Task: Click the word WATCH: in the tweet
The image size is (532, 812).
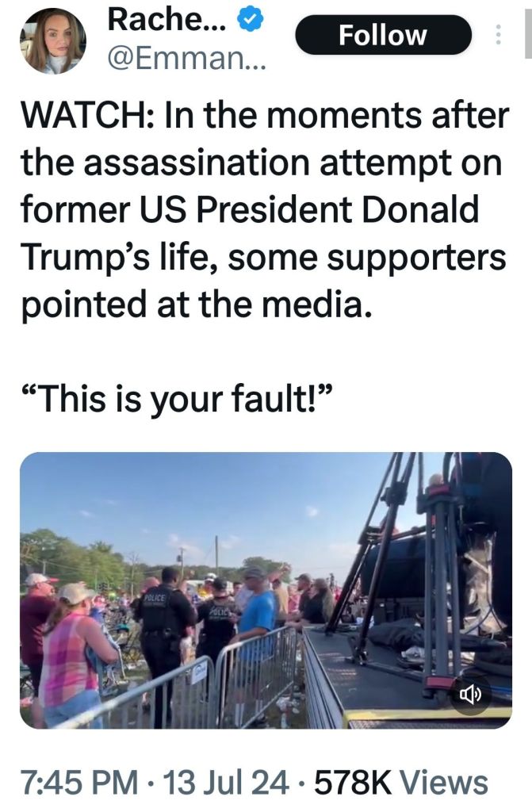Action: point(87,115)
